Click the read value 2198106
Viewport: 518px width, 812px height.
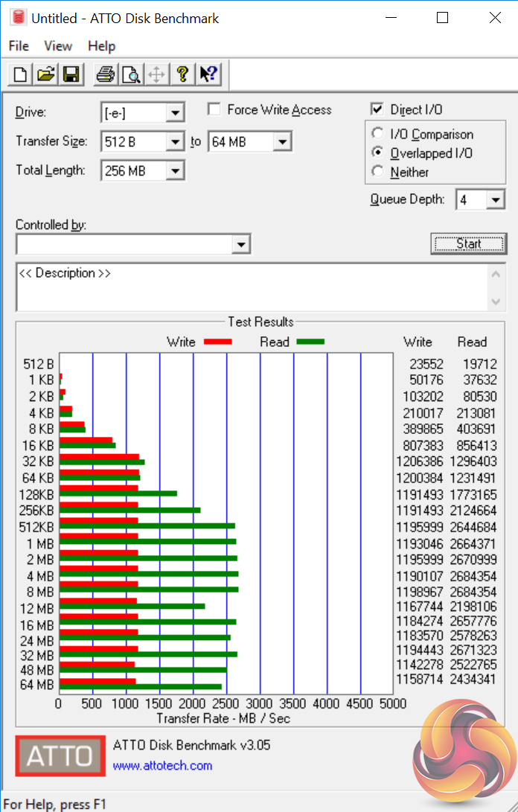[x=473, y=606]
